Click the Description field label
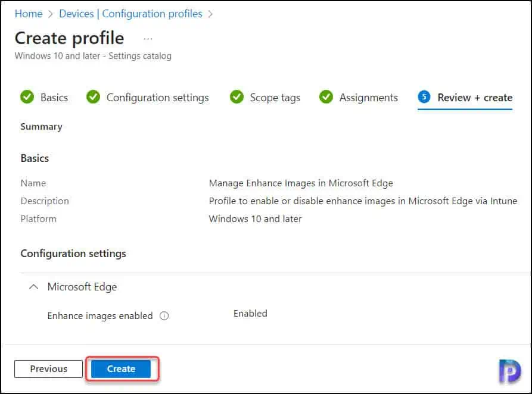This screenshot has width=532, height=394. point(45,201)
